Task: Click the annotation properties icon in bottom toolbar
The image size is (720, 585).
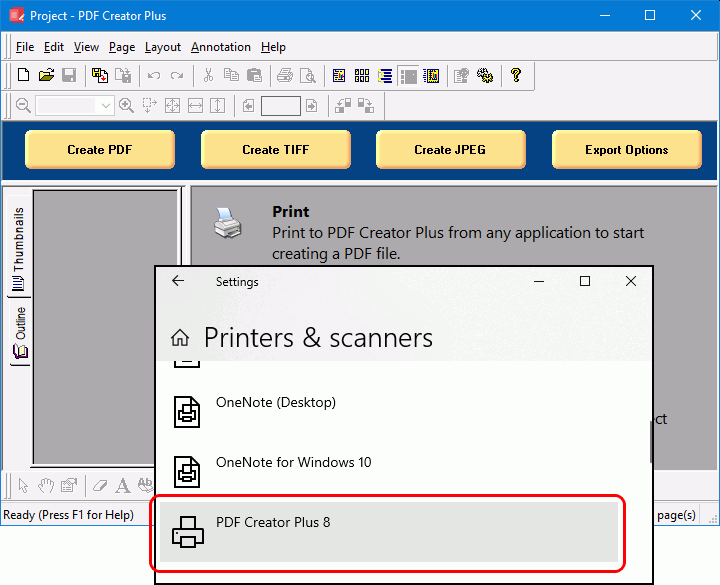Action: [69, 485]
